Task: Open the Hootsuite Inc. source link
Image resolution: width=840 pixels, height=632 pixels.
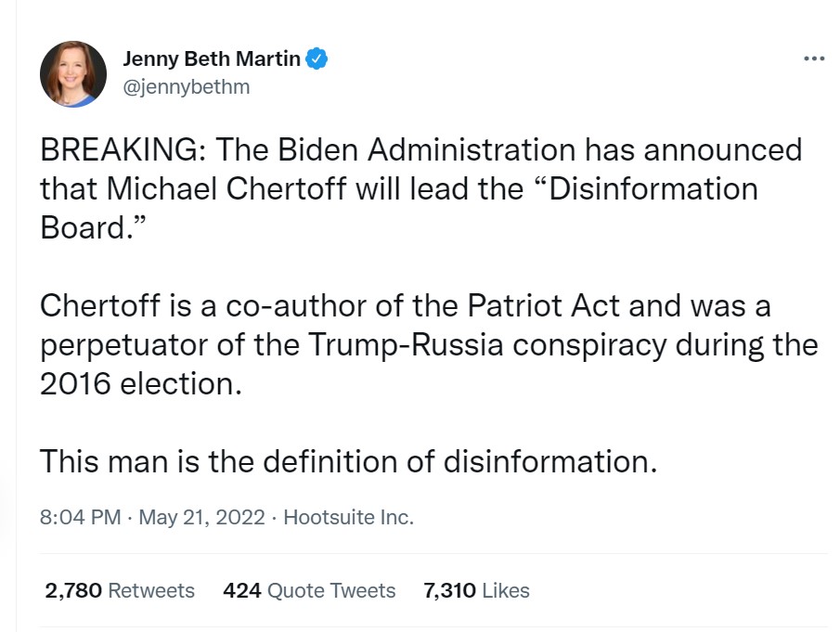Action: click(348, 517)
